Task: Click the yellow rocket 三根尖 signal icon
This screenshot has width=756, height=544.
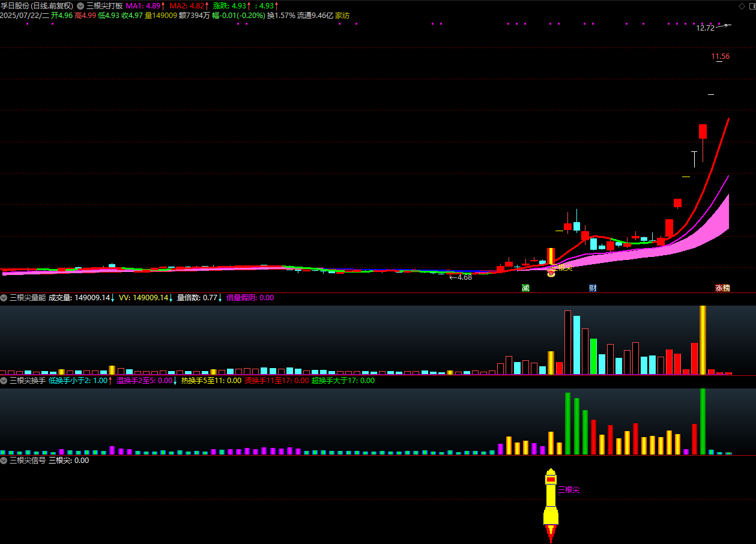Action: [551, 504]
